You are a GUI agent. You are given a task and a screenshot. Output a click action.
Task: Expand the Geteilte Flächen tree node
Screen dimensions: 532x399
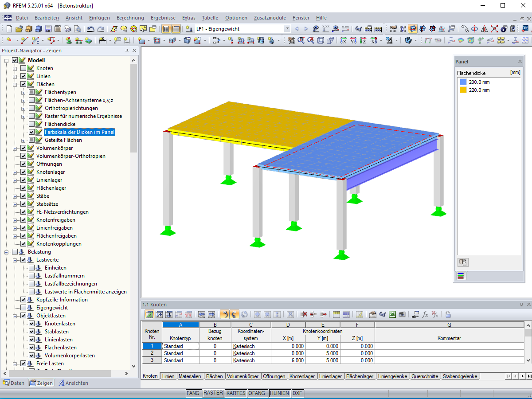click(23, 140)
